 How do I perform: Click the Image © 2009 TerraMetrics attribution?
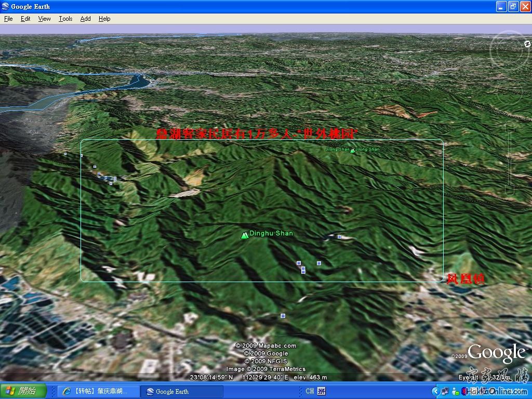(266, 369)
